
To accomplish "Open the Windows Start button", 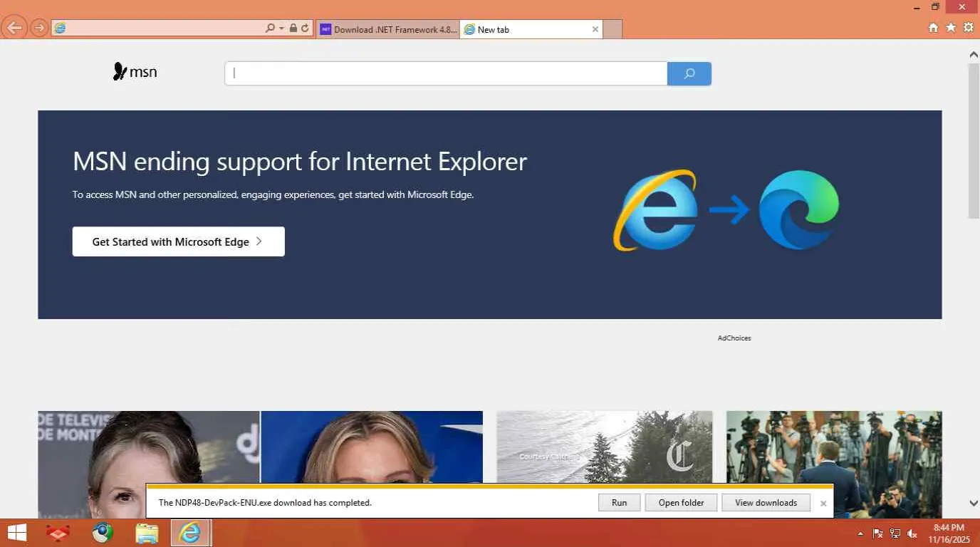I will (16, 533).
